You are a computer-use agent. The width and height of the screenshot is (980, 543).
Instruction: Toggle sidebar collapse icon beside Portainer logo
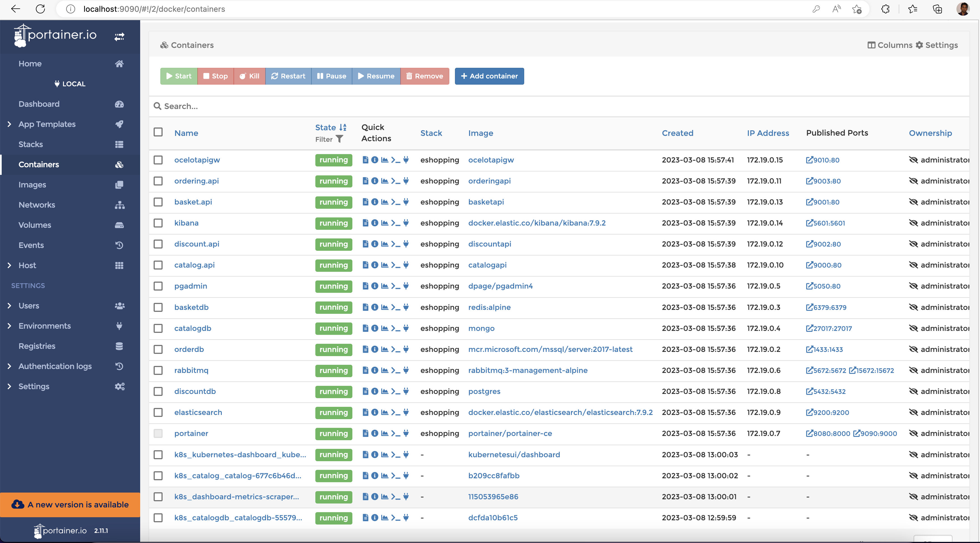click(119, 36)
